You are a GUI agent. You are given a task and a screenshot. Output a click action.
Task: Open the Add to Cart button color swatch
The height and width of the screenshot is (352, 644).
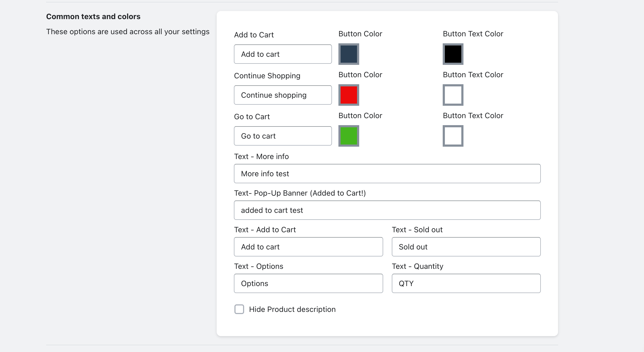[x=349, y=54]
